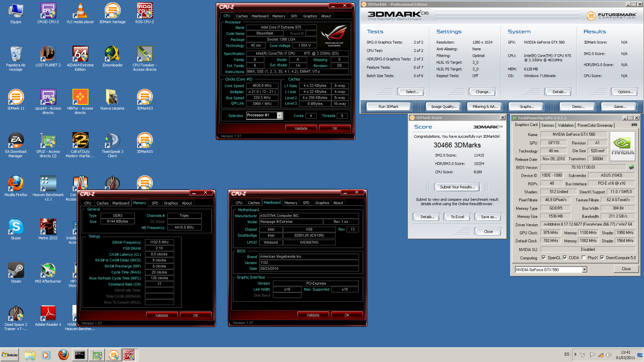Viewport: 644px width, 362px height.
Task: Toggle CUDA checkbox in GPU-Z
Action: 565,258
